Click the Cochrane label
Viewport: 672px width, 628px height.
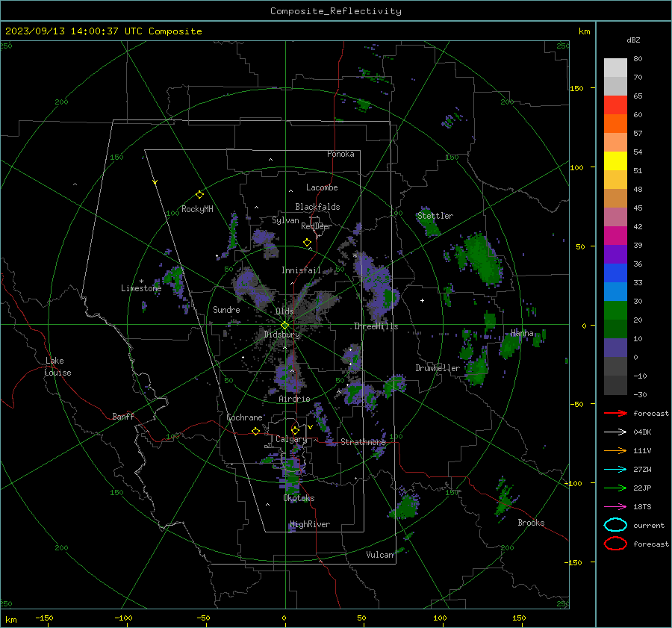[x=244, y=417]
